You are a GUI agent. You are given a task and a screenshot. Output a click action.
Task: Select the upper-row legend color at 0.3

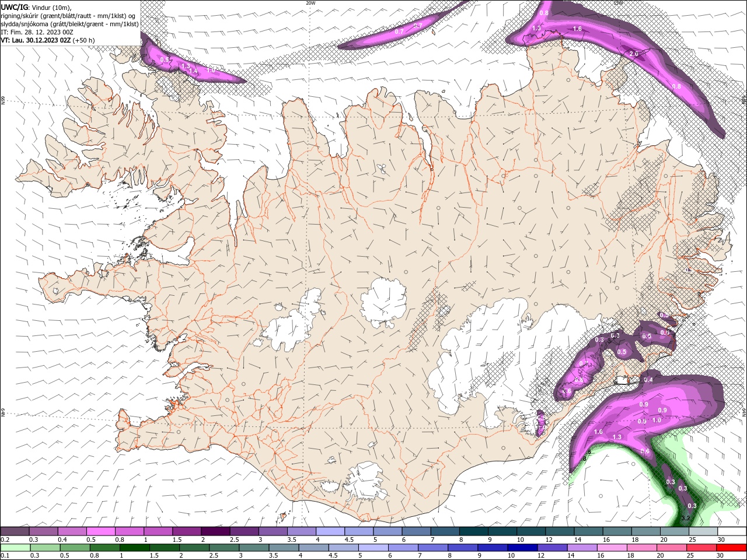click(44, 531)
